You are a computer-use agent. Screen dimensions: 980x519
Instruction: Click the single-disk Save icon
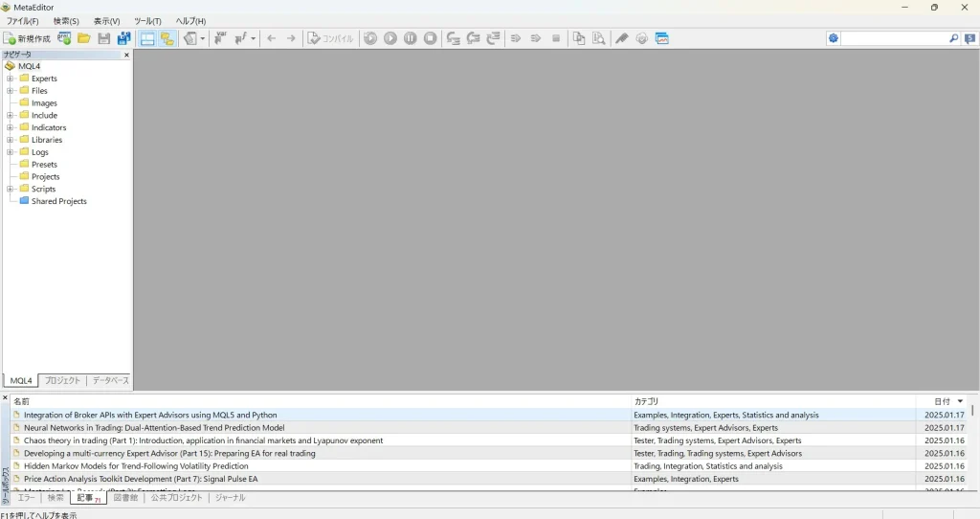(x=103, y=38)
